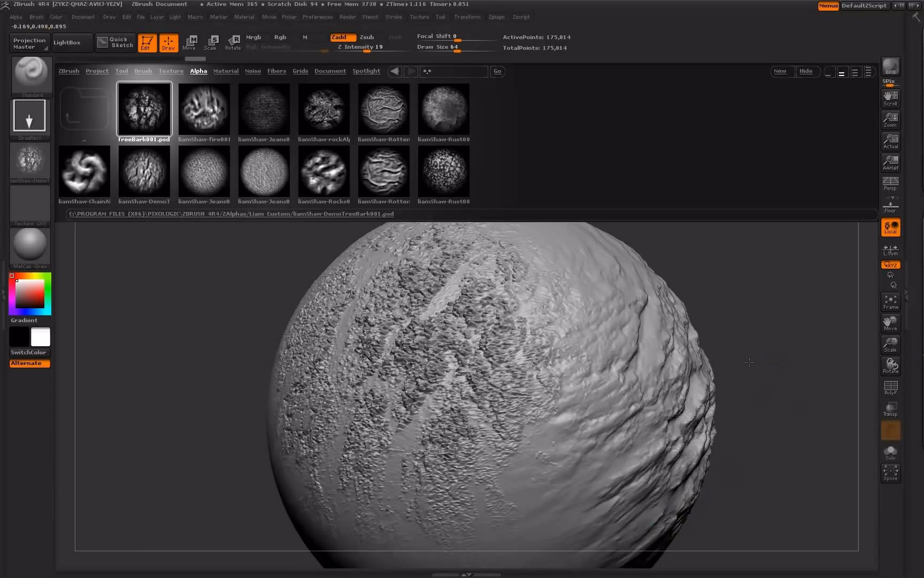Select the Standard brush
The height and width of the screenshot is (578, 924).
point(30,76)
